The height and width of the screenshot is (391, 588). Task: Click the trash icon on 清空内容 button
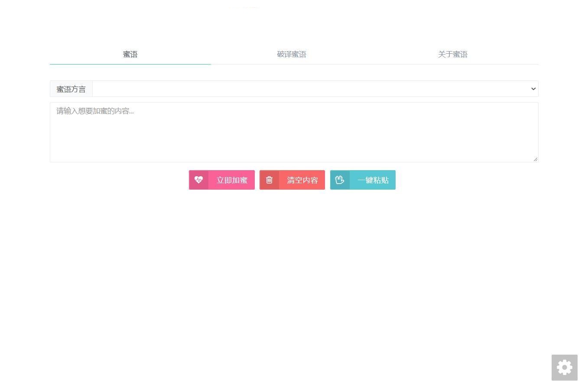[x=269, y=180]
